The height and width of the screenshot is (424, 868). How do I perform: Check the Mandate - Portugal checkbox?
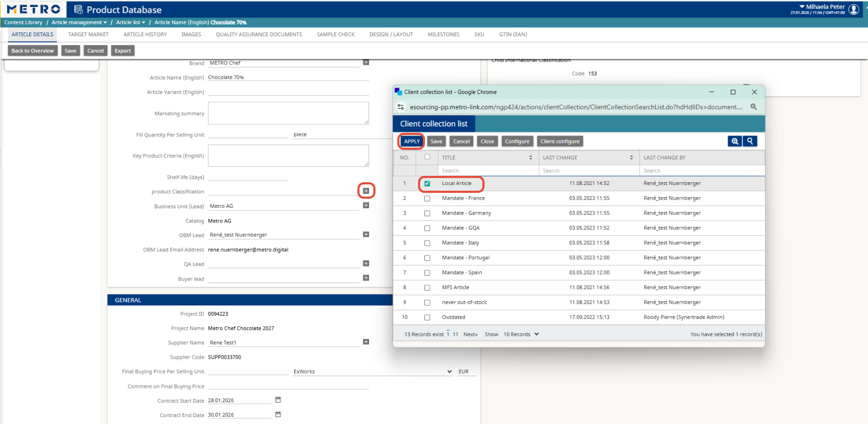(x=427, y=258)
